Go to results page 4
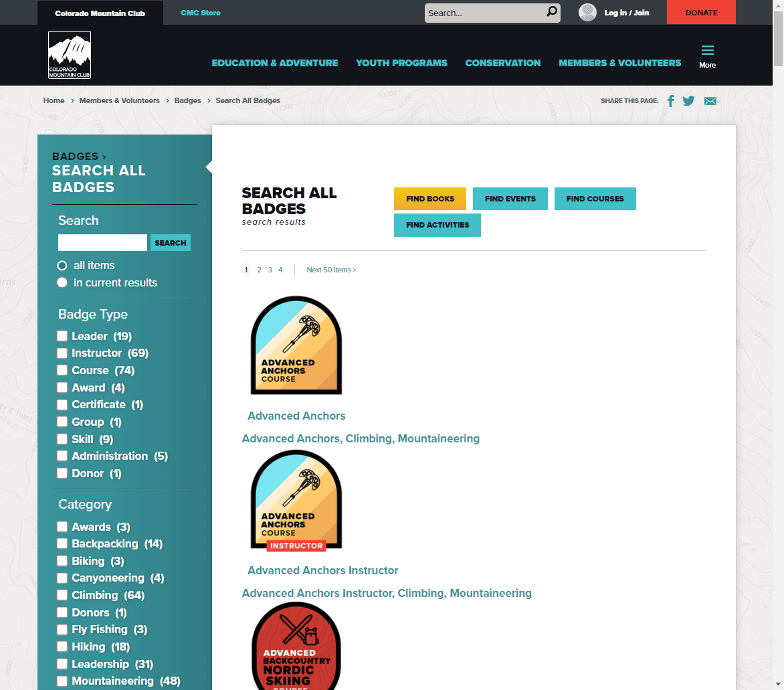The image size is (784, 690). [280, 270]
